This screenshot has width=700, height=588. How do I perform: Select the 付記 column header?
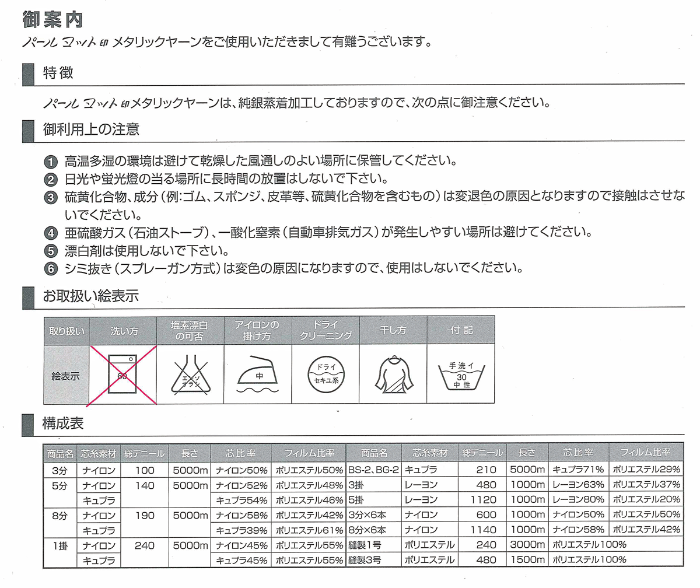[x=461, y=330]
